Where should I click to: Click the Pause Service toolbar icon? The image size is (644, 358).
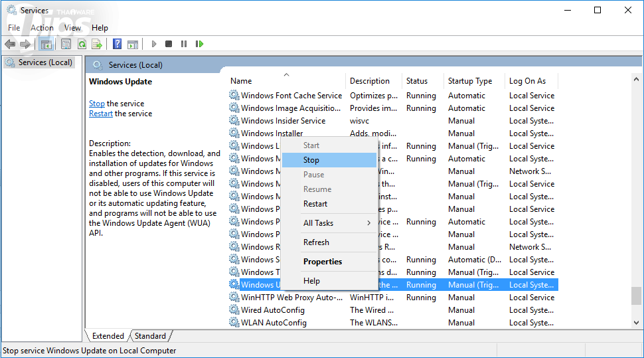click(184, 44)
